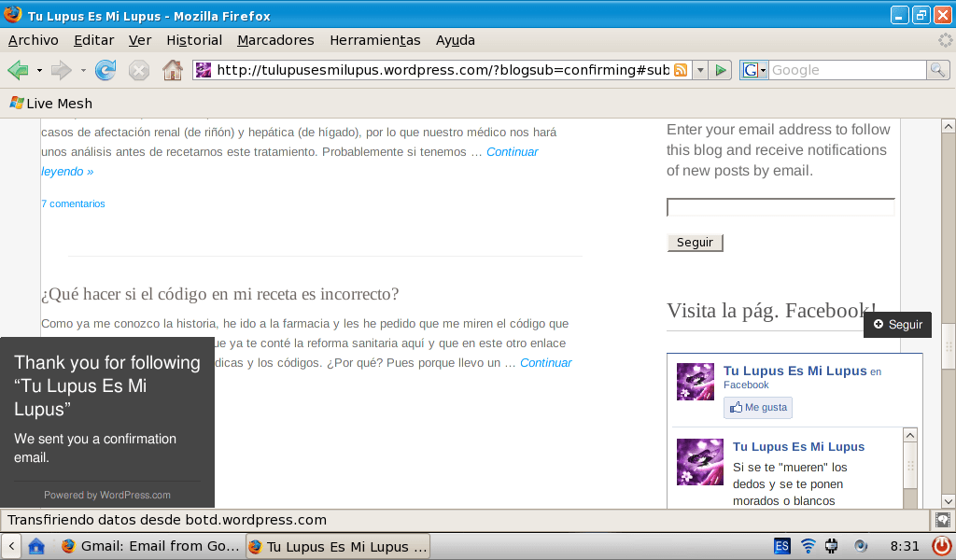Switch to the Gmail taskbar window
Image resolution: width=956 pixels, height=560 pixels.
pyautogui.click(x=150, y=546)
